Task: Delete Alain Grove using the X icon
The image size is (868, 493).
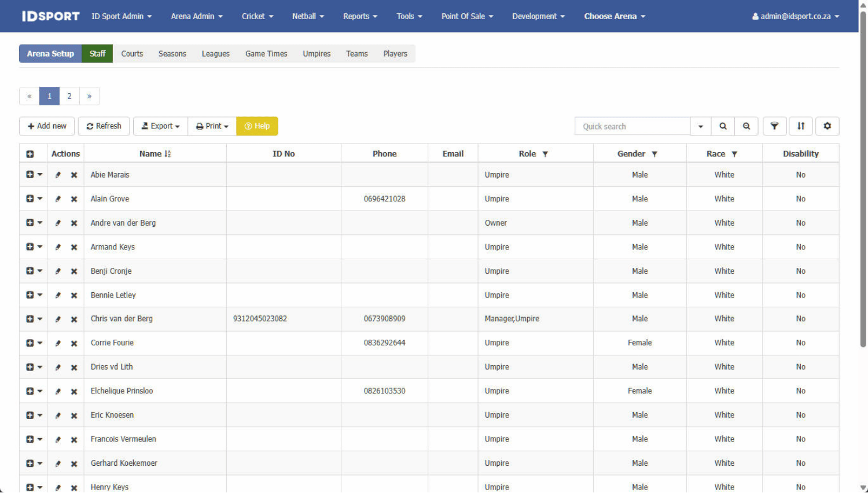Action: [x=74, y=199]
